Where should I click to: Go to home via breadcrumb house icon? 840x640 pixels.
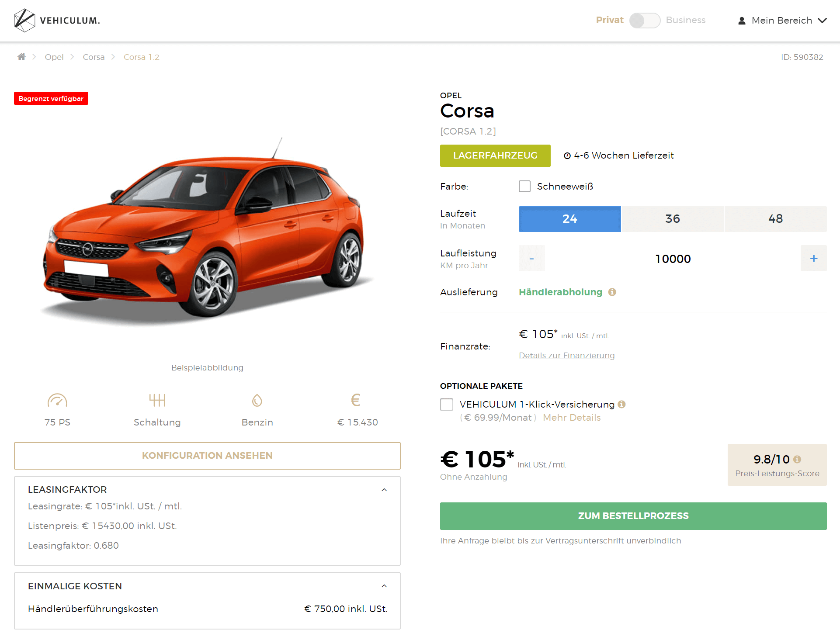tap(21, 57)
